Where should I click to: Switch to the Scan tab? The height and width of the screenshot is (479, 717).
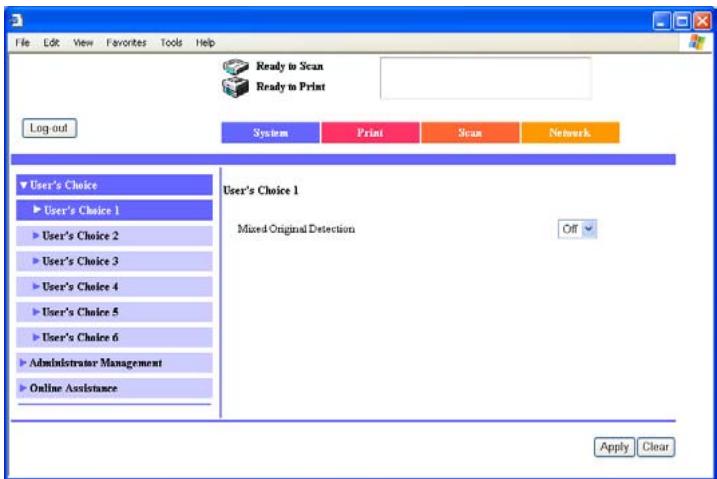tap(470, 133)
